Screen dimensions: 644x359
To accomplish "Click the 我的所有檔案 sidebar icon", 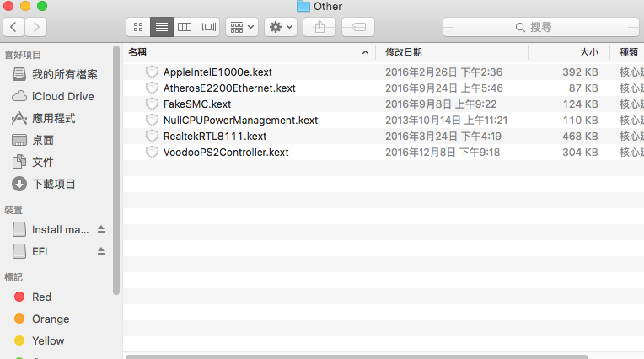I will (19, 74).
